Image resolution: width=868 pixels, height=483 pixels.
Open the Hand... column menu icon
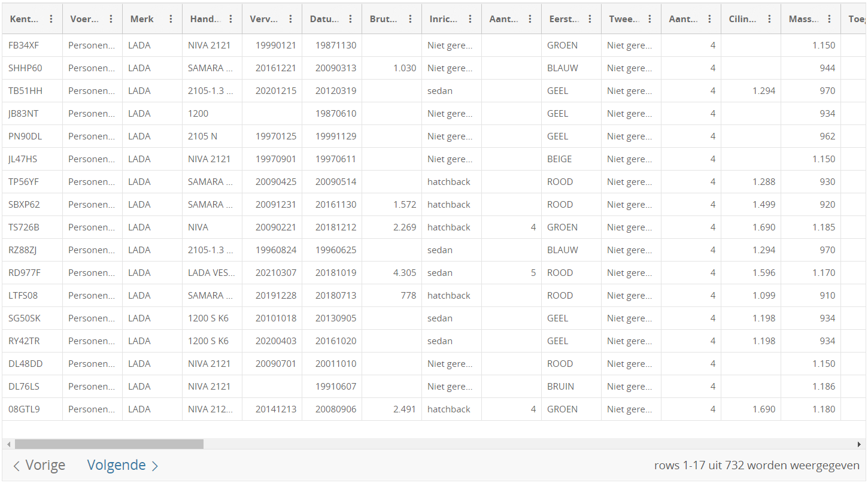230,19
